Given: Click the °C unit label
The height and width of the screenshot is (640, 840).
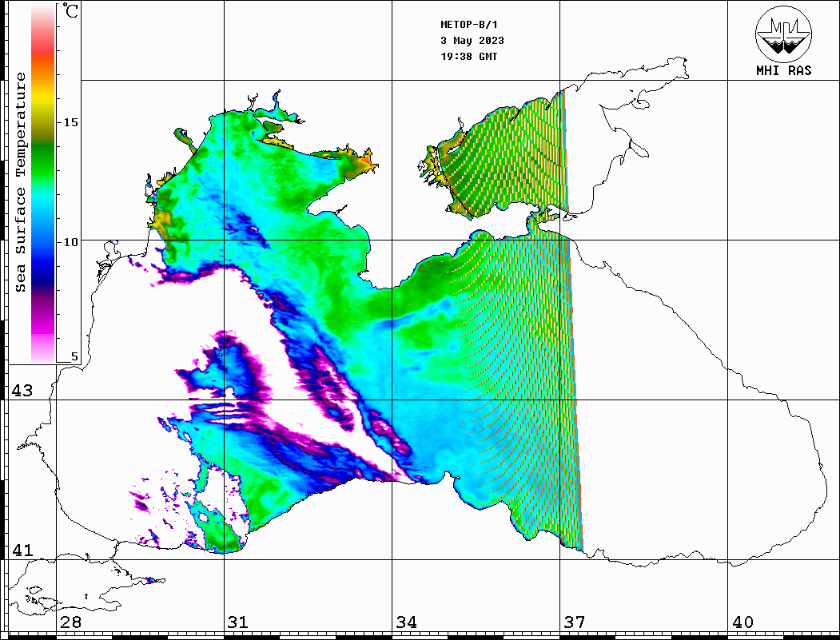Looking at the screenshot, I should pos(70,10).
